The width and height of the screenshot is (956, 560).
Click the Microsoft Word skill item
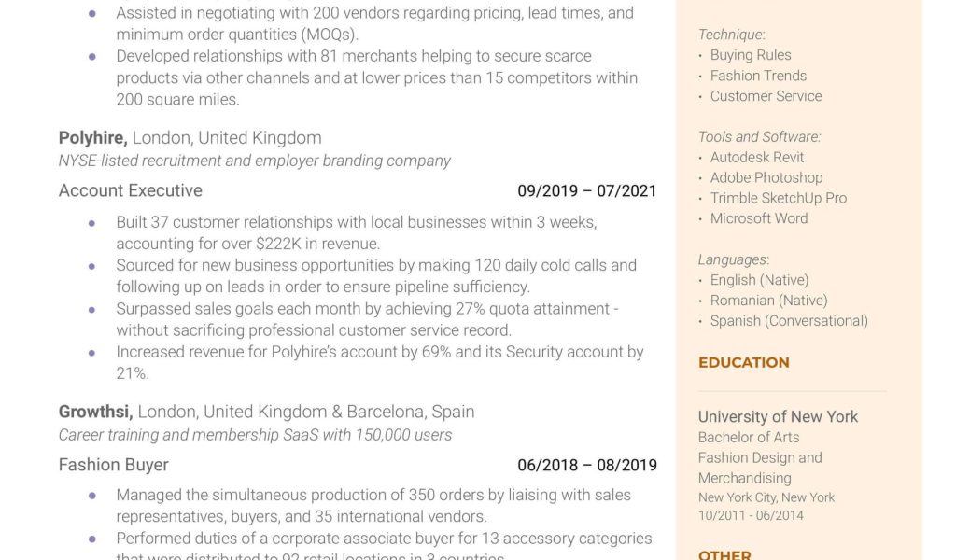(758, 218)
